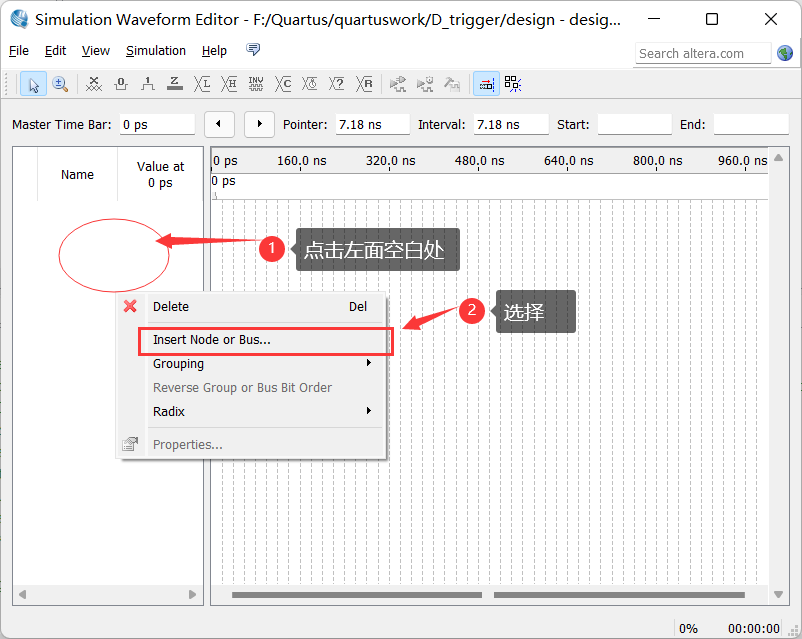
Task: Click the globe web search icon
Action: tap(785, 53)
